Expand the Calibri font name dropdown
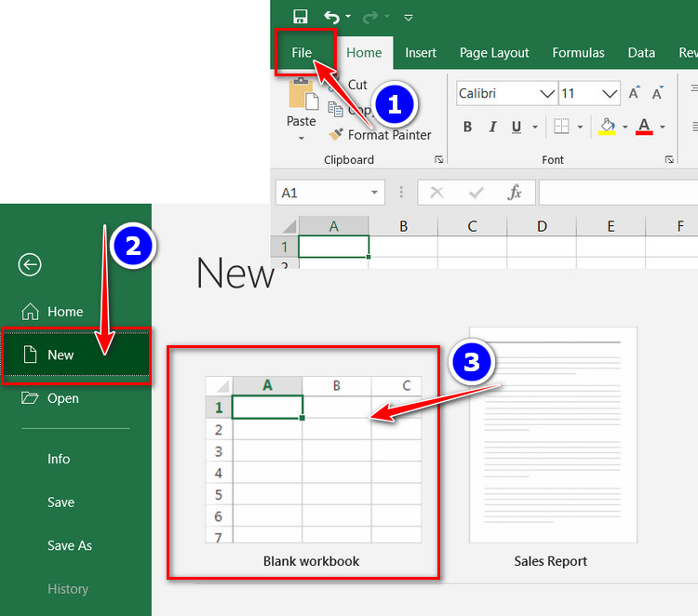This screenshot has width=698, height=616. [546, 94]
